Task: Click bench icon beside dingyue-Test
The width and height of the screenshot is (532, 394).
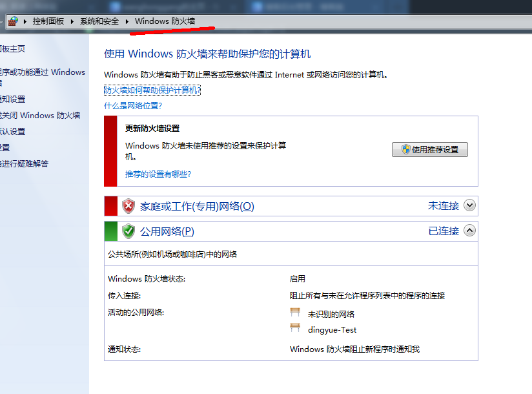Action: 295,328
